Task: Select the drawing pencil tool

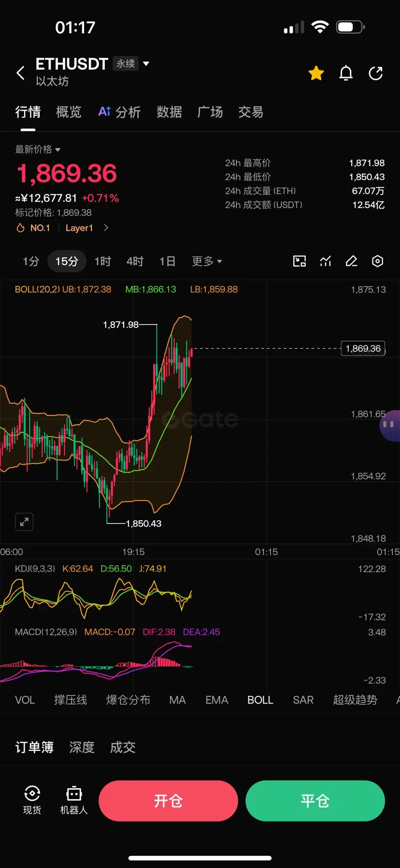Action: [x=351, y=262]
